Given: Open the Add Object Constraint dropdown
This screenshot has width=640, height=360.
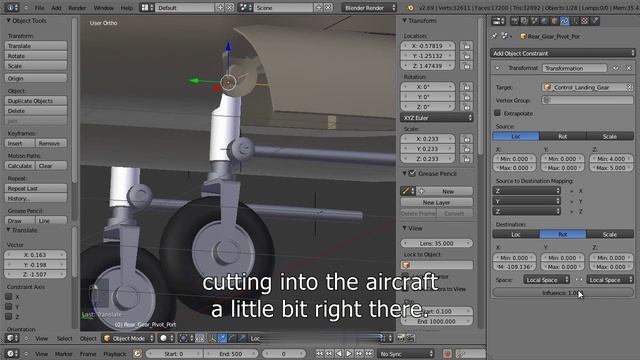Looking at the screenshot, I should pos(562,53).
